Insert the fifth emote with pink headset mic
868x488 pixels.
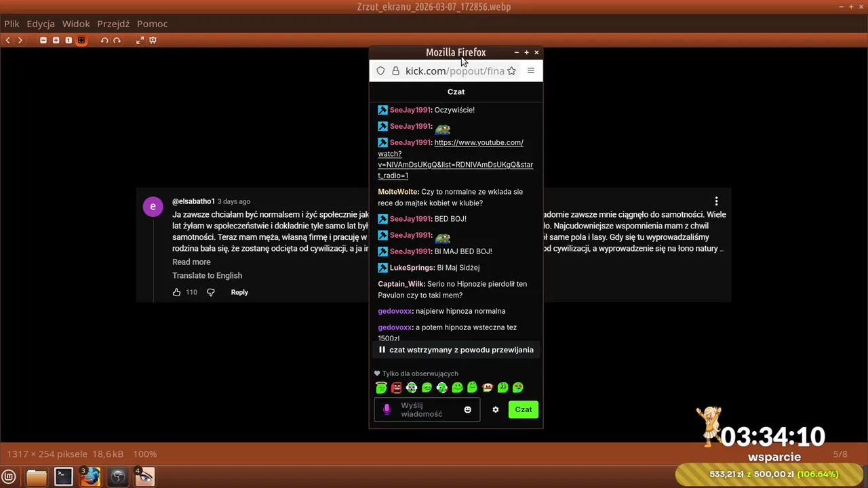pyautogui.click(x=442, y=388)
